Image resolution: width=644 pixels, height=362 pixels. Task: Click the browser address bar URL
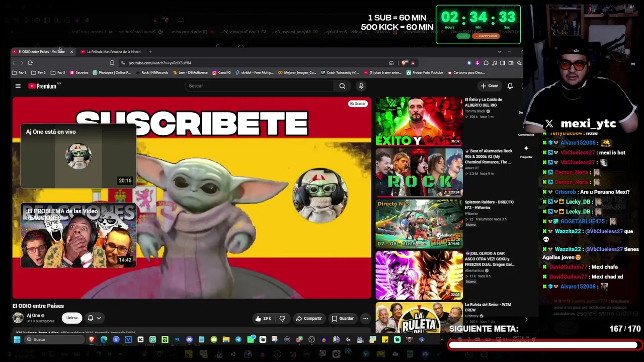[x=159, y=63]
